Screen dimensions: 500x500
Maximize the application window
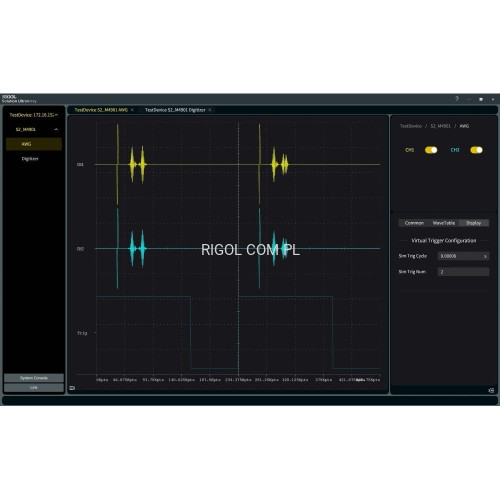tap(481, 99)
